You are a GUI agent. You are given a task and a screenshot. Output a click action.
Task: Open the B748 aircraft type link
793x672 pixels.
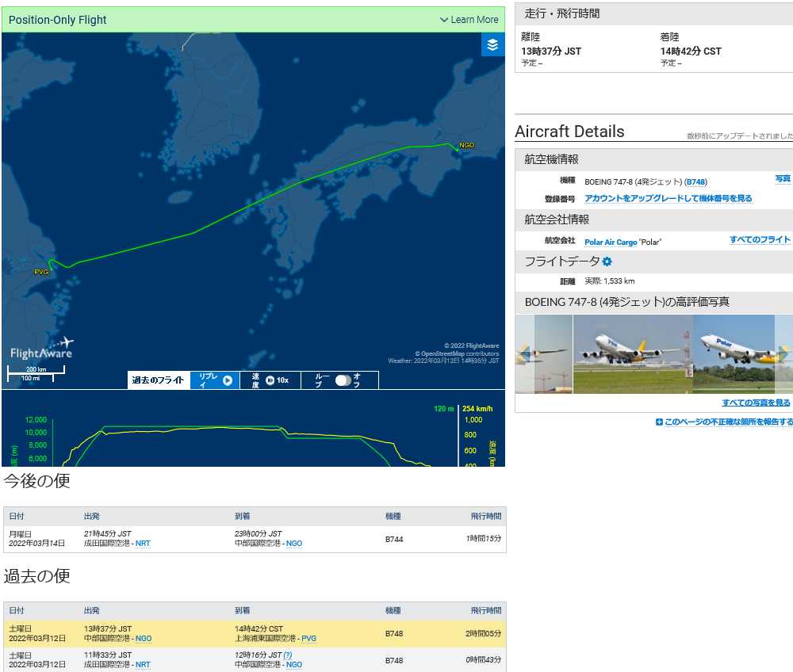click(695, 182)
